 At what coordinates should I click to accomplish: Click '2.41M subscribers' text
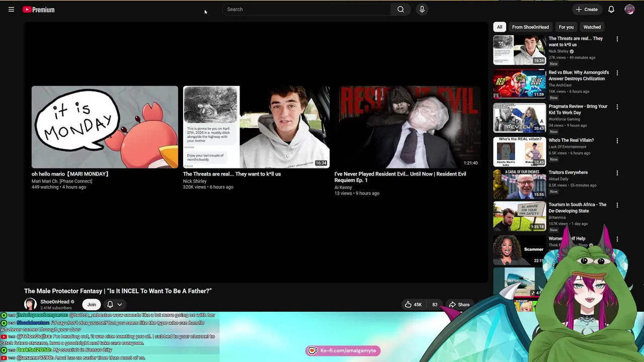[56, 308]
